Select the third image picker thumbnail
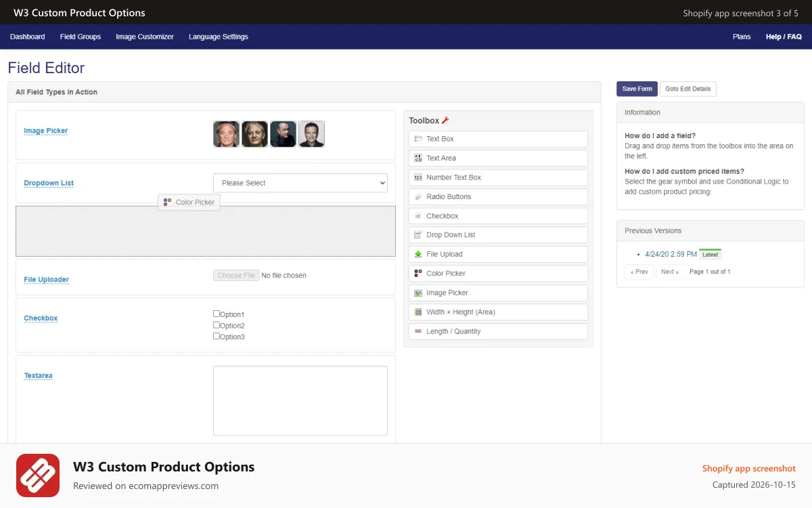The image size is (812, 508). pos(283,134)
